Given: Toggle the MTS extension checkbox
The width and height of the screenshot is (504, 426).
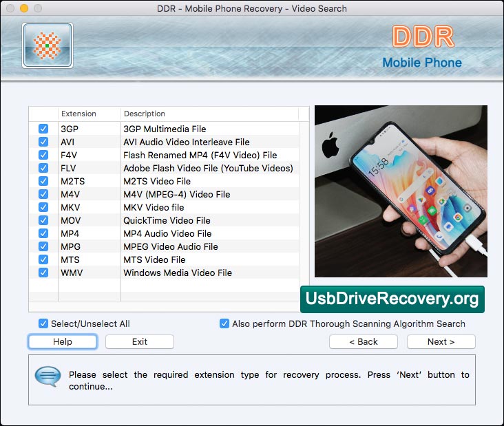Looking at the screenshot, I should point(43,259).
